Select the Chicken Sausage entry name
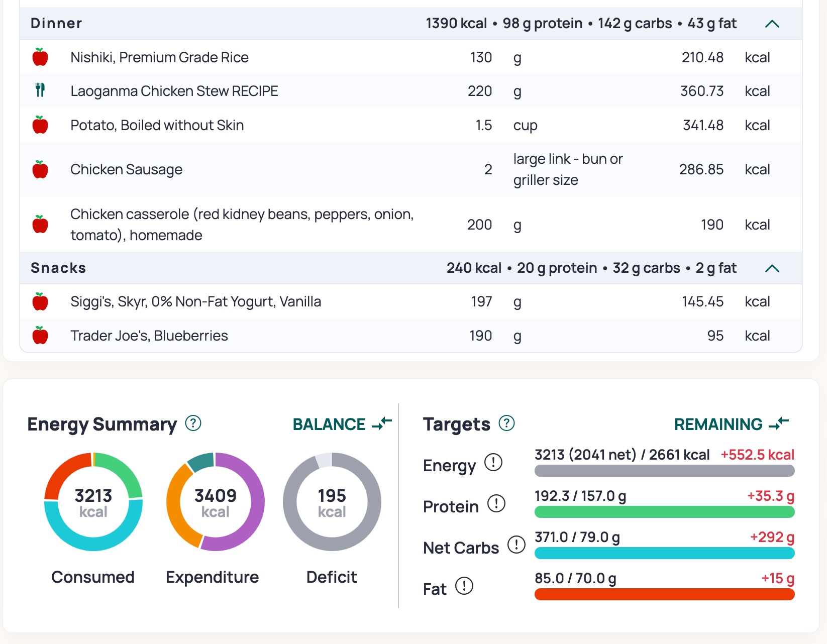 coord(126,169)
